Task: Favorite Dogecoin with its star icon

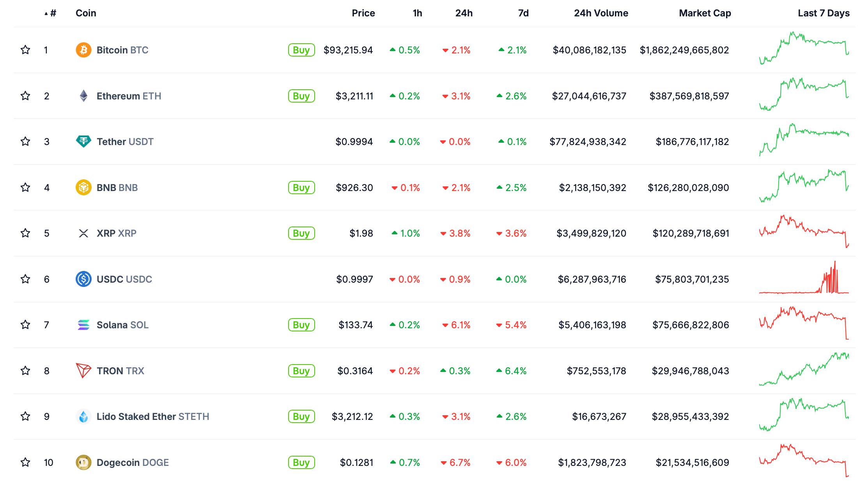Action: [25, 462]
